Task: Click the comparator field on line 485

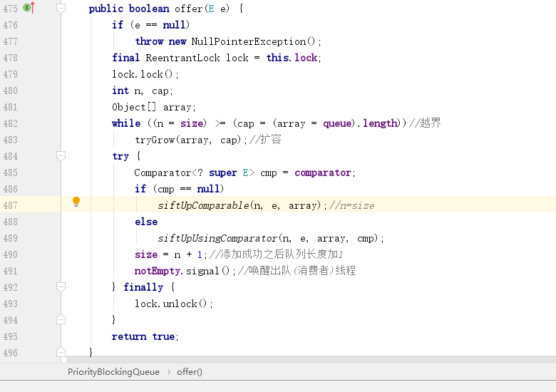Action: (323, 172)
